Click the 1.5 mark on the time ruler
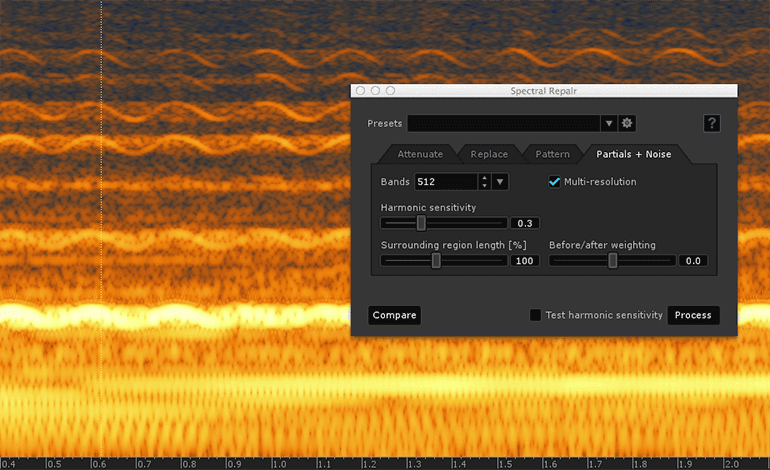770x470 pixels. pos(505,464)
